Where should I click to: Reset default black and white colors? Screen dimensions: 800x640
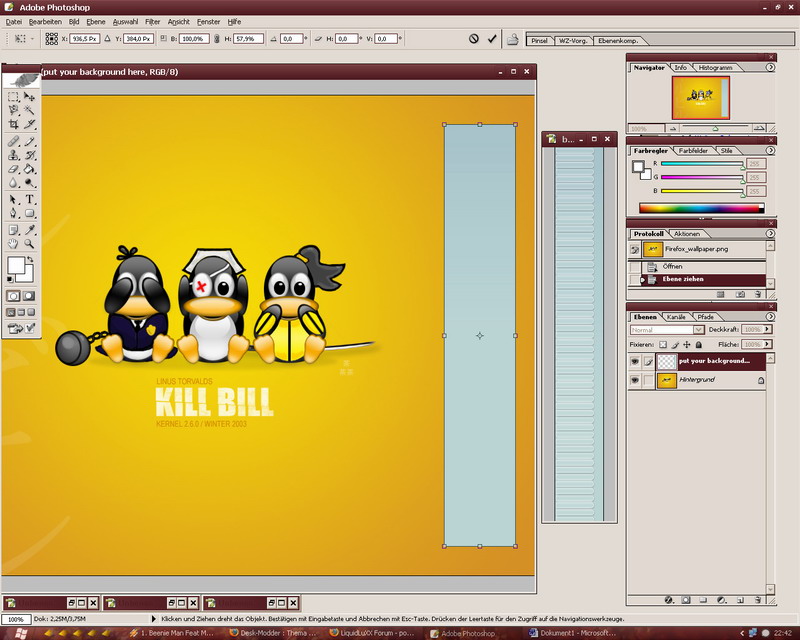pos(10,279)
